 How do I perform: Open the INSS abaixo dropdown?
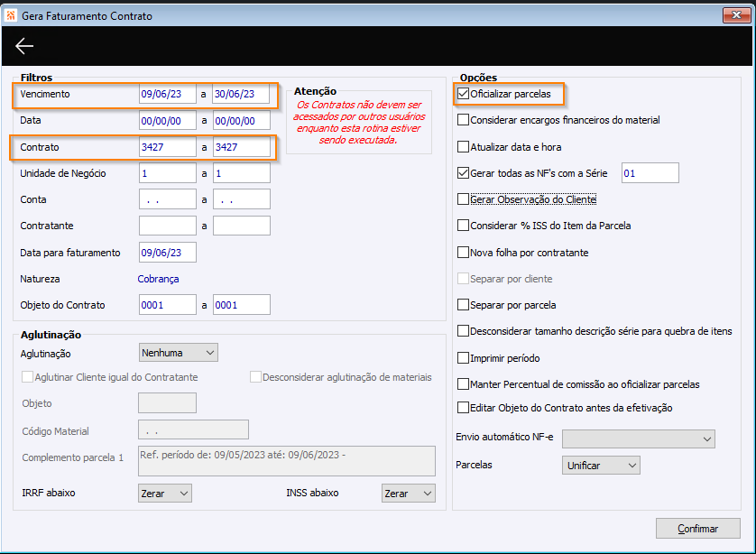tap(409, 494)
